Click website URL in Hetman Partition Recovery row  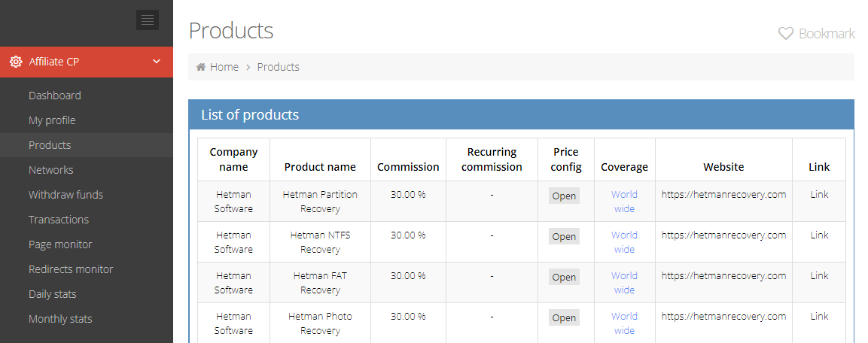723,194
